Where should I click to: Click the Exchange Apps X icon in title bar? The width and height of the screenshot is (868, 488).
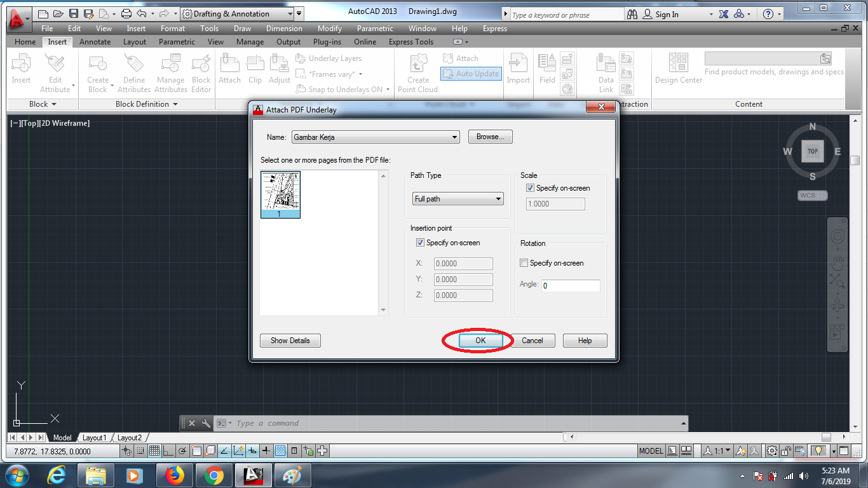click(x=724, y=14)
